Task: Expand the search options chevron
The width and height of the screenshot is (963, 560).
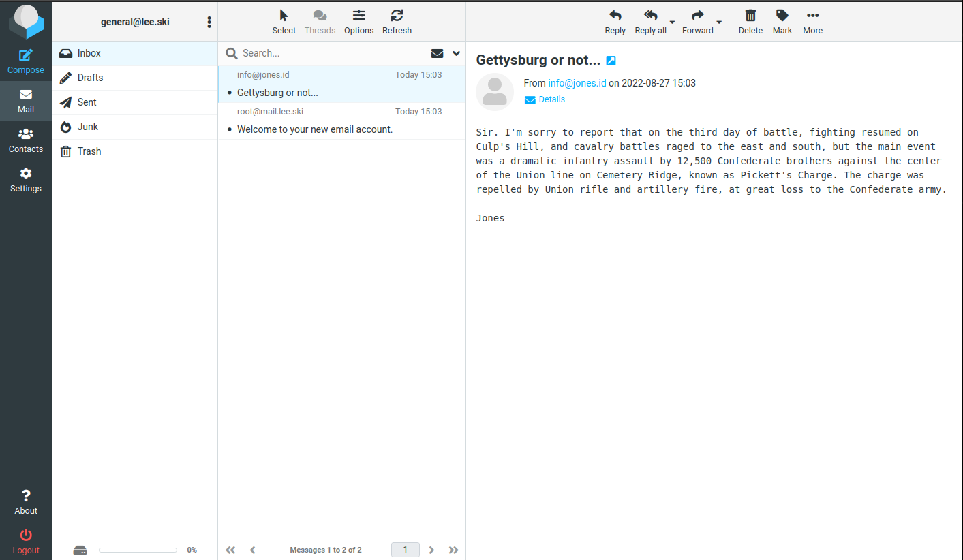Action: (457, 54)
